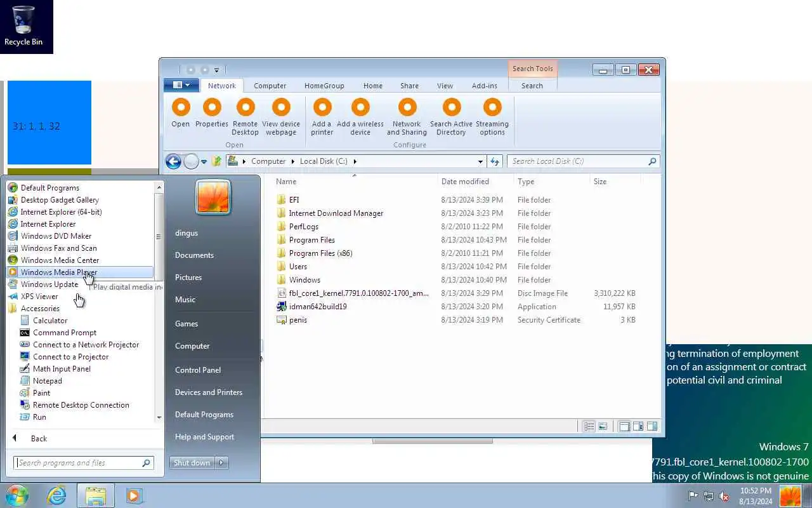Image resolution: width=812 pixels, height=508 pixels.
Task: Open the blue File menu dropdown
Action: click(181, 85)
